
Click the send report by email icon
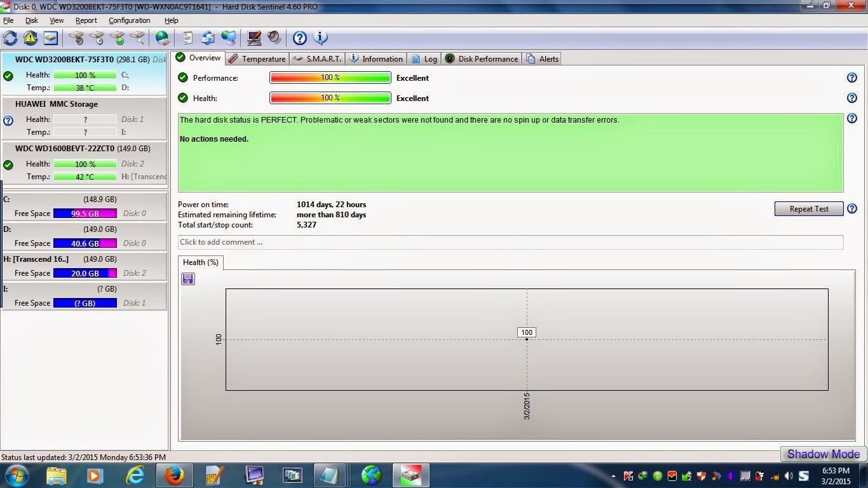pyautogui.click(x=208, y=38)
